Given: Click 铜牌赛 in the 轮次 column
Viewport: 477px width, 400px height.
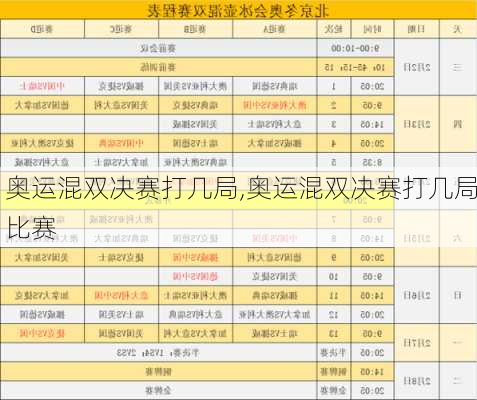Looking at the screenshot, I should (334, 371).
